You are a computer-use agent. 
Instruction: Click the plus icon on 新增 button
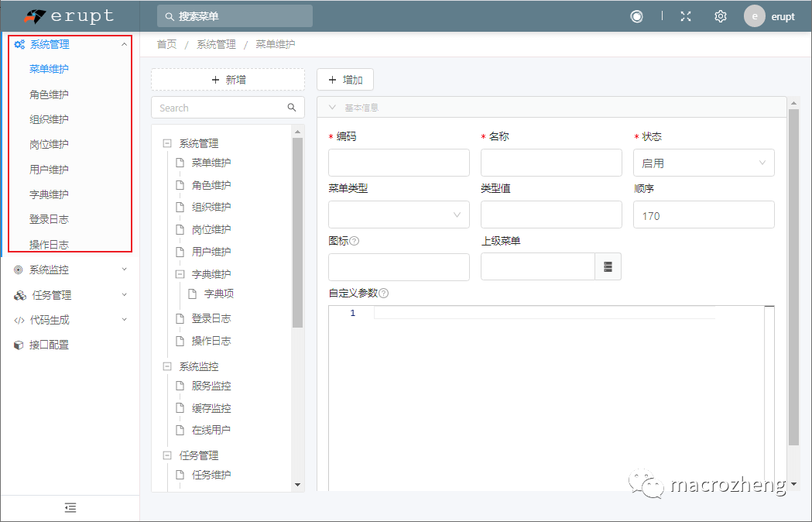tap(215, 80)
